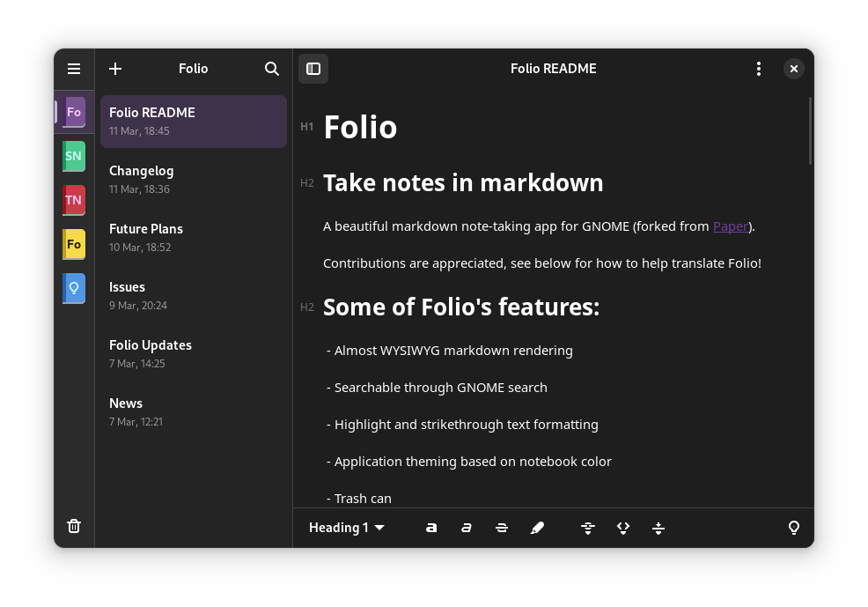Open the Paper hyperlink
868x607 pixels.
[x=730, y=226]
